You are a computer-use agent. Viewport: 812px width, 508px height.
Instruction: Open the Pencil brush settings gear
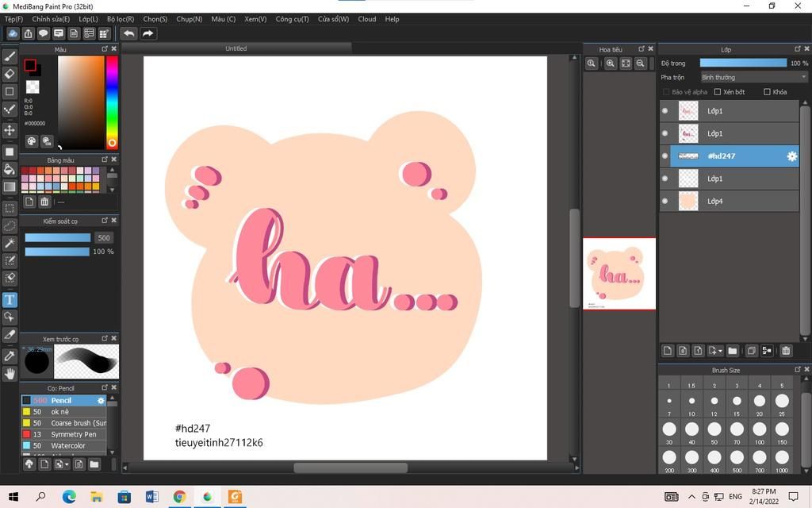coord(101,401)
